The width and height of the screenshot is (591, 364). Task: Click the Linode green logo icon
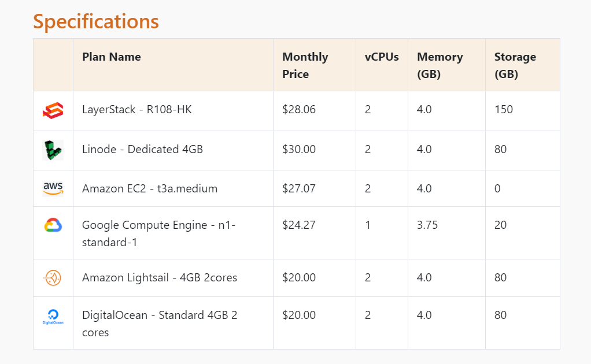[53, 150]
